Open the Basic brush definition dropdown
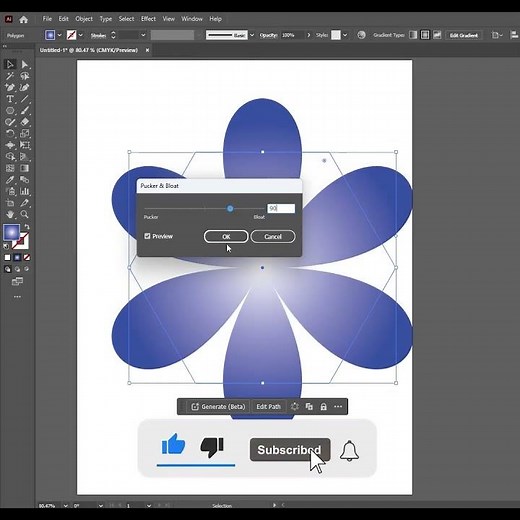This screenshot has height=520, width=520. coord(252,35)
